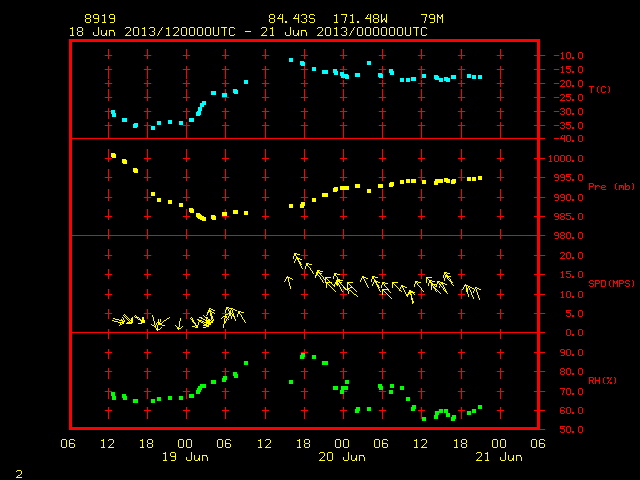
Task: Click the first yellow pressure point near 1000
Action: click(x=113, y=156)
